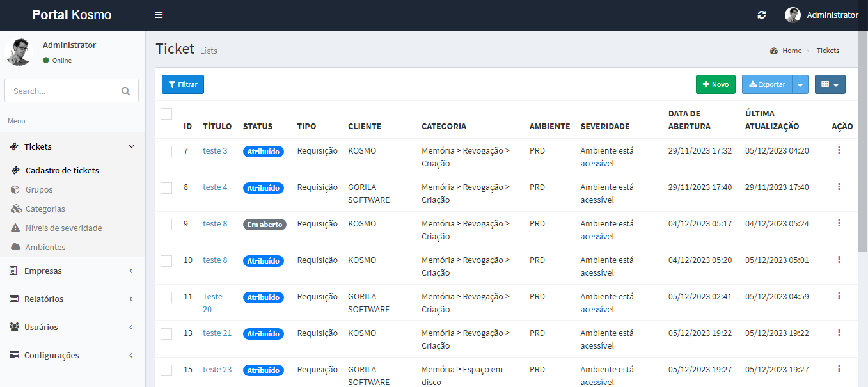
Task: Expand the Usuários menu section
Action: pyautogui.click(x=73, y=327)
